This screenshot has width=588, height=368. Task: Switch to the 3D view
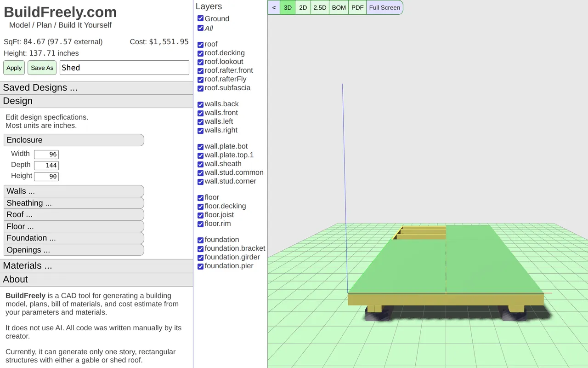(x=288, y=7)
